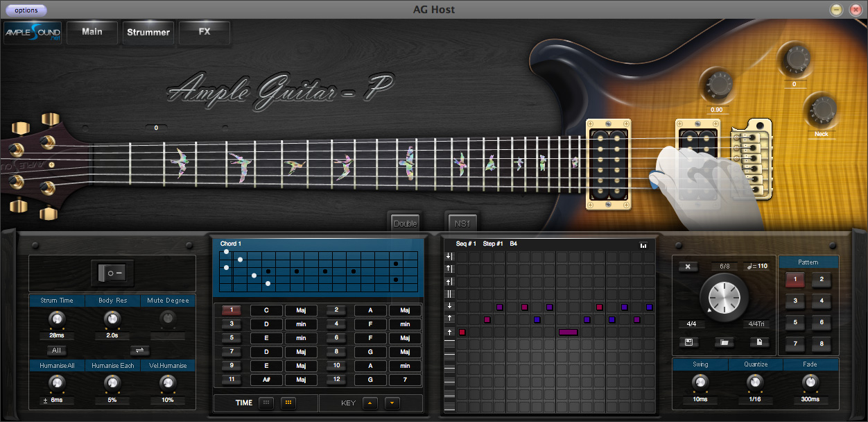Select chord slot 1 button
Screen dimensions: 868x422
pyautogui.click(x=232, y=310)
